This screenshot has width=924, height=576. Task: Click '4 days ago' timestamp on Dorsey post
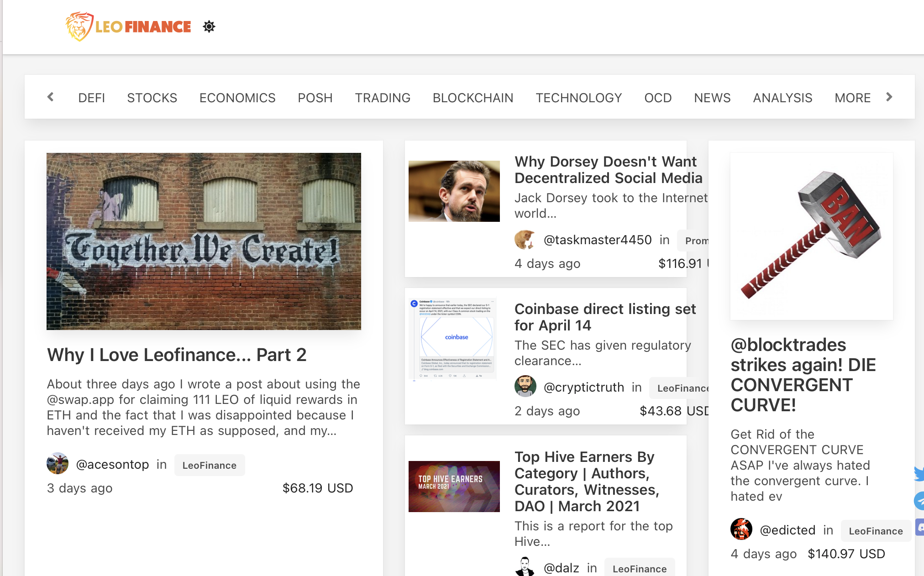click(547, 263)
